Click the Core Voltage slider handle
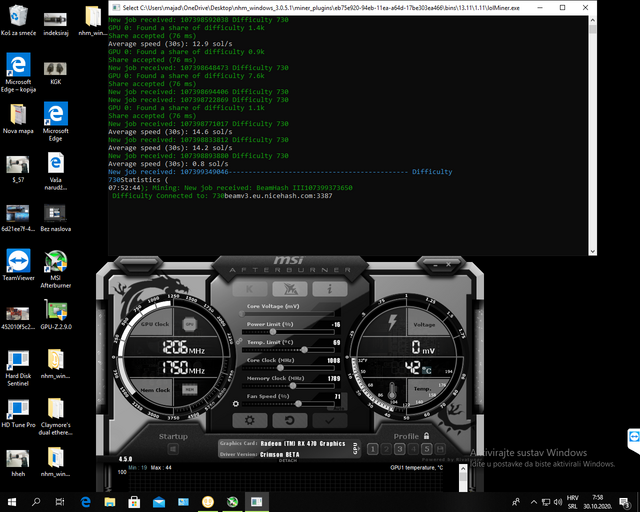640x512 pixels. click(242, 314)
